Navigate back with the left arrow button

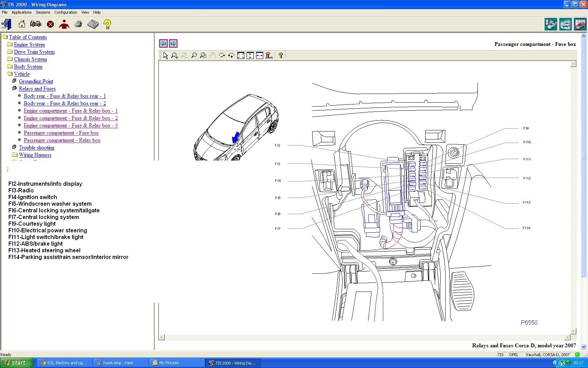pyautogui.click(x=163, y=43)
